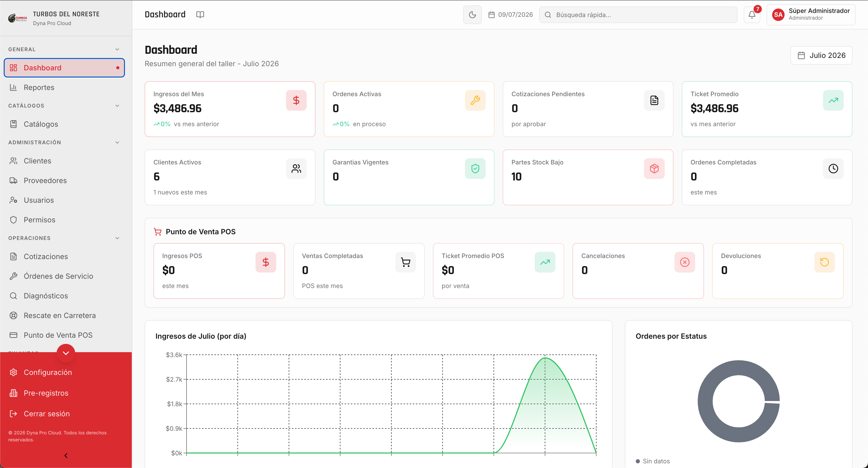Image resolution: width=868 pixels, height=468 pixels.
Task: Open the Julio 2026 month picker
Action: [821, 55]
